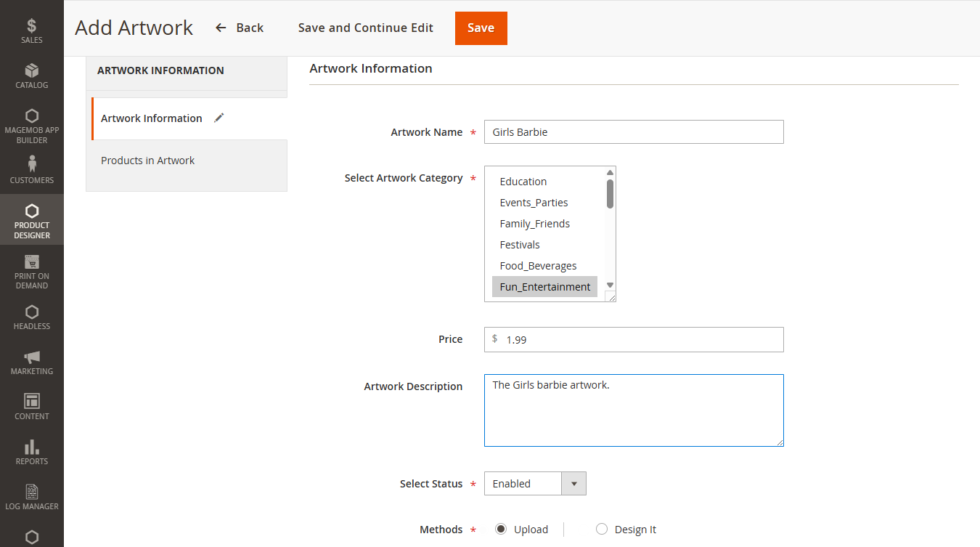Open the Log Manager icon
The width and height of the screenshot is (980, 547).
coord(31,492)
